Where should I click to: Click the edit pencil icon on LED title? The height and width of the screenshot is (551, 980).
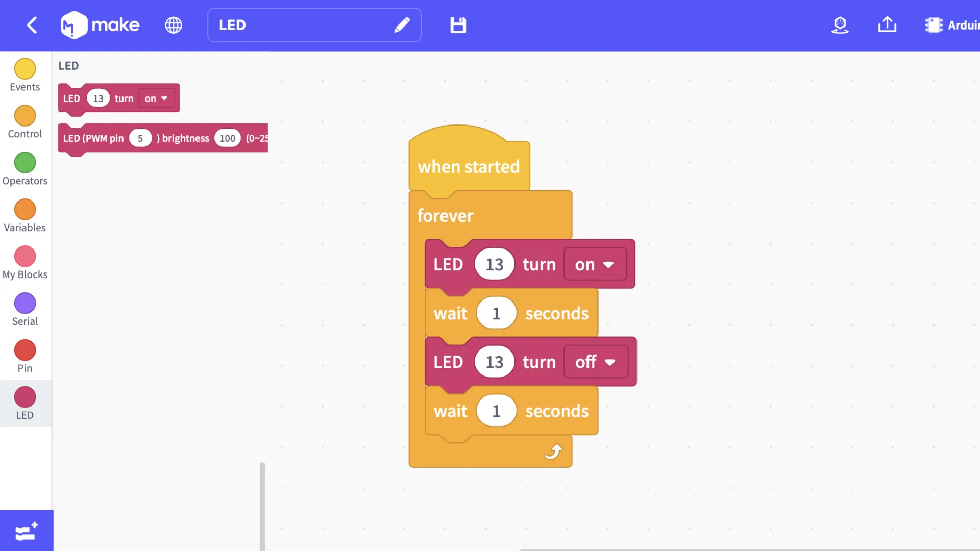tap(402, 25)
